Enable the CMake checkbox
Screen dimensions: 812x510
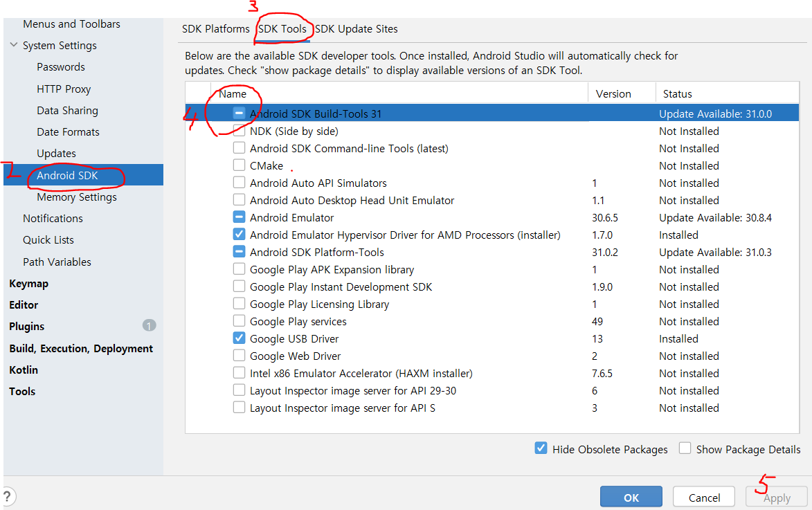tap(239, 165)
